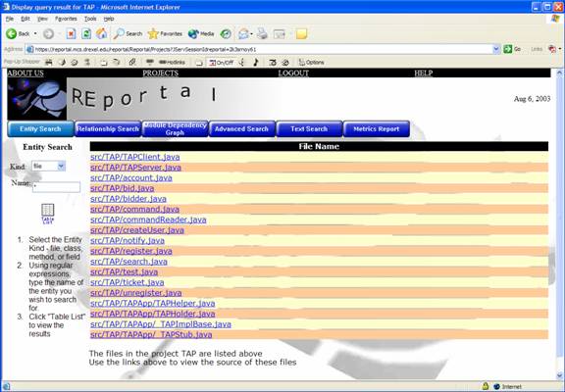Viewport: 565px width, 392px height.
Task: Open the Kind dropdown set to file
Action: pyautogui.click(x=49, y=166)
